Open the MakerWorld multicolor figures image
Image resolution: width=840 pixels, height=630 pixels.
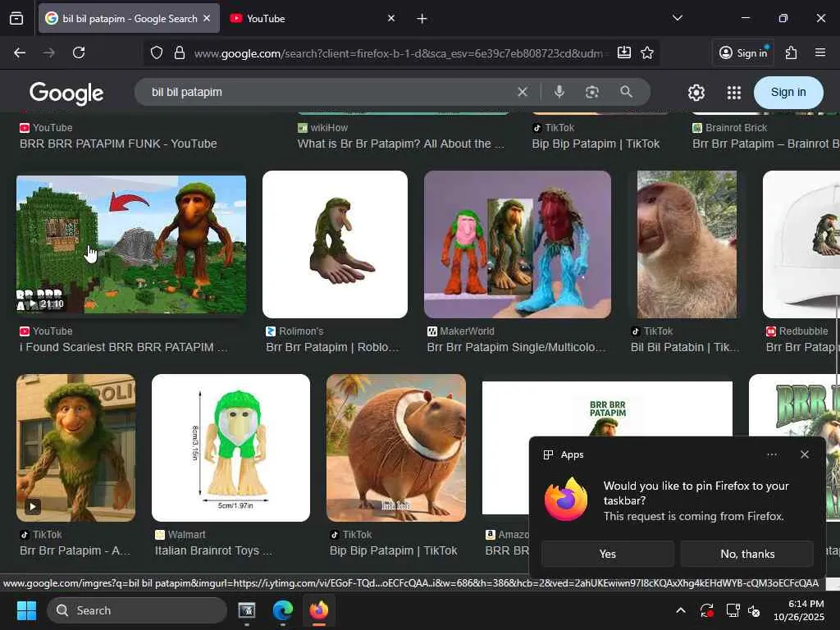(518, 244)
